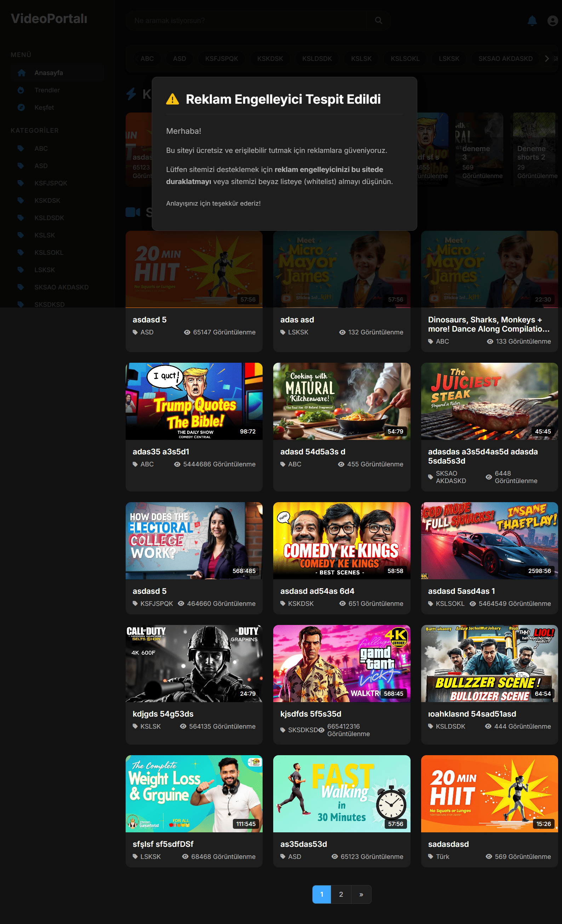Viewport: 562px width, 924px height.
Task: Click the tag icon on 'kdjgds 54g53ds' card
Action: pos(135,727)
